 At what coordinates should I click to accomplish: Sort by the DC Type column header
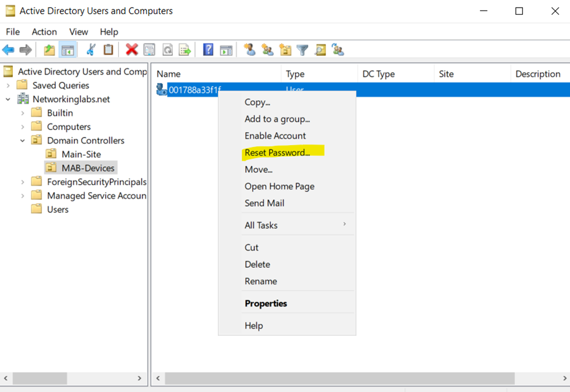pyautogui.click(x=396, y=74)
